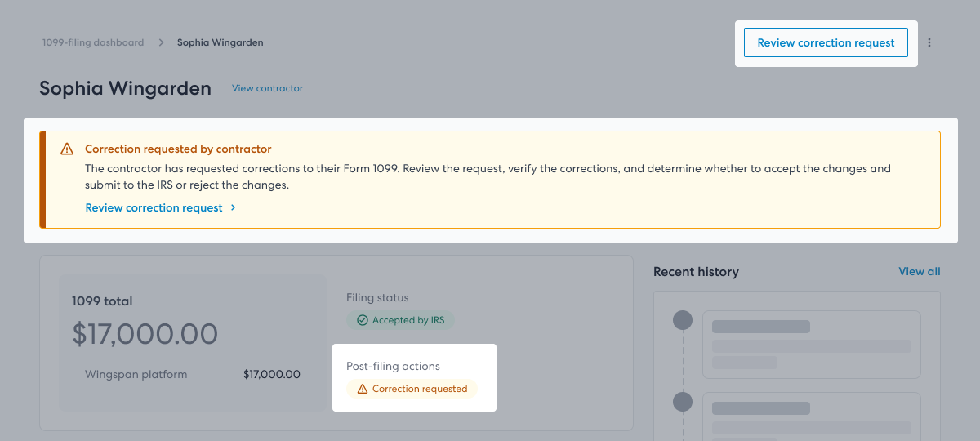Select the Wingspan platform row label
This screenshot has width=980, height=441.
coord(136,375)
